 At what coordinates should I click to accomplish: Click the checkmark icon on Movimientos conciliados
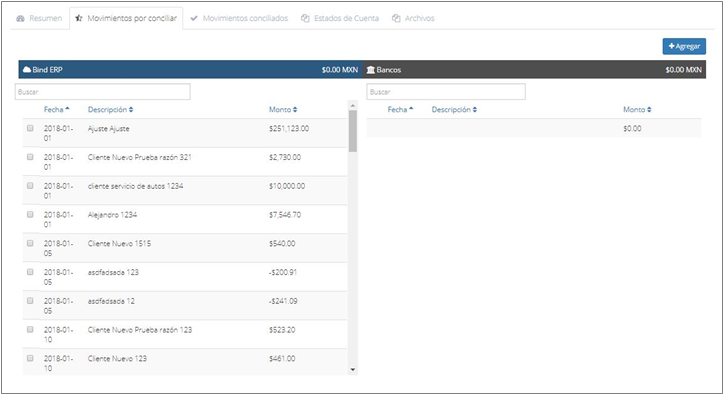point(194,18)
